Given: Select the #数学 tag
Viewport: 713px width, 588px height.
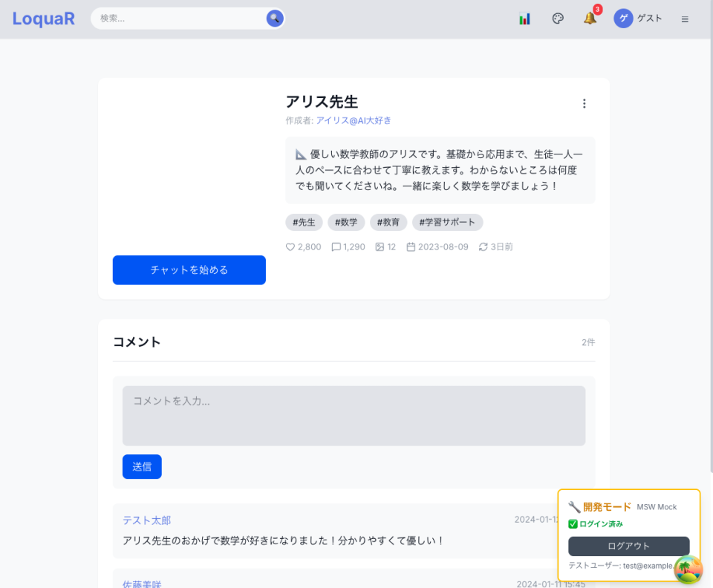Looking at the screenshot, I should pos(346,222).
